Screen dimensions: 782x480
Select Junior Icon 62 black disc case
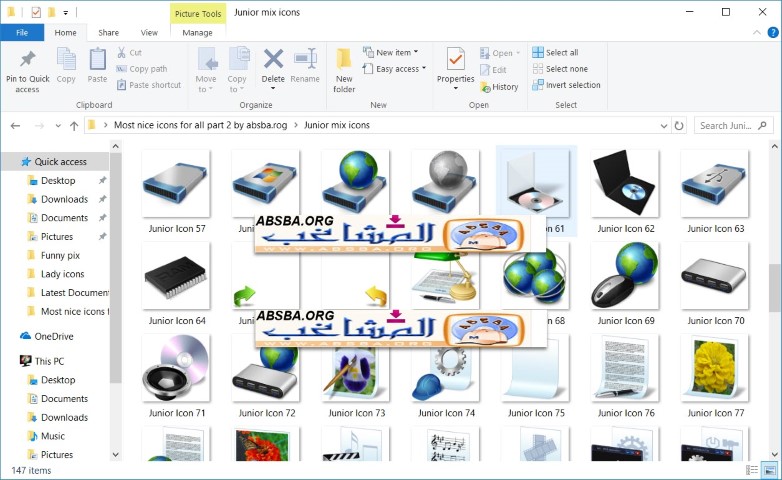click(x=624, y=184)
